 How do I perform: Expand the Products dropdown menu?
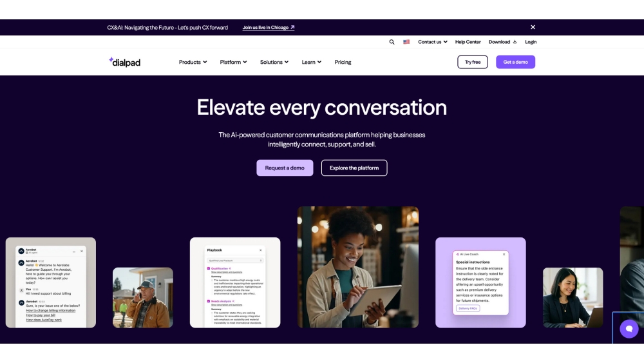pyautogui.click(x=193, y=62)
